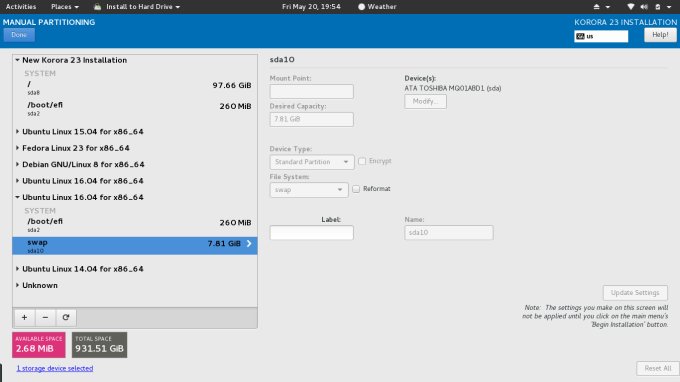The image size is (680, 382).
Task: Open the Device Type Standard Partition dropdown
Action: click(x=312, y=162)
